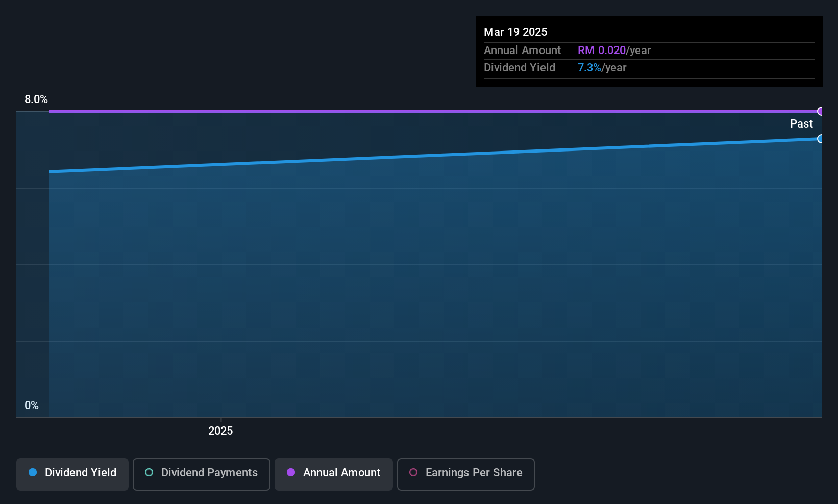
Task: Click the RM 0.020/year annual amount value
Action: [x=614, y=50]
